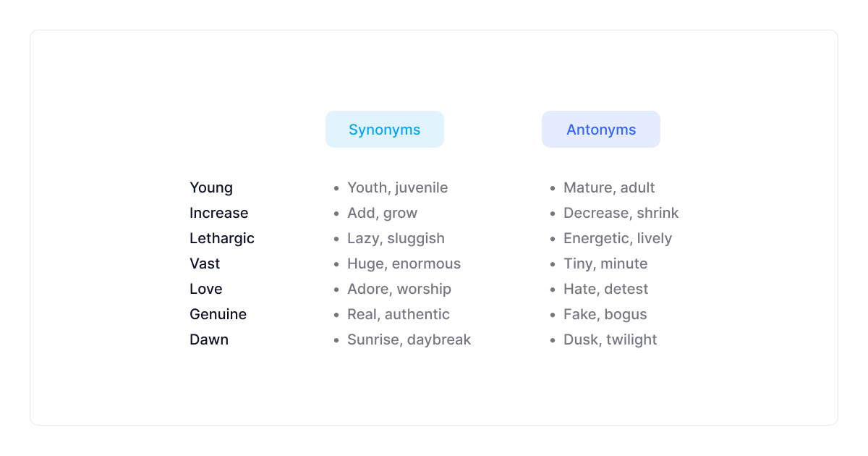
Task: Click the Synonyms header button
Action: (x=384, y=130)
